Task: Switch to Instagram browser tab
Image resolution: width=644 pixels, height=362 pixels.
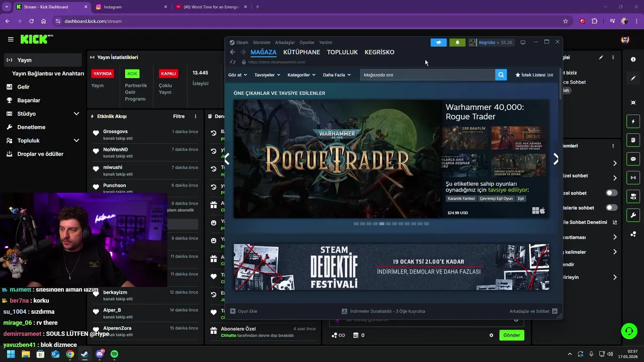Action: [131, 7]
